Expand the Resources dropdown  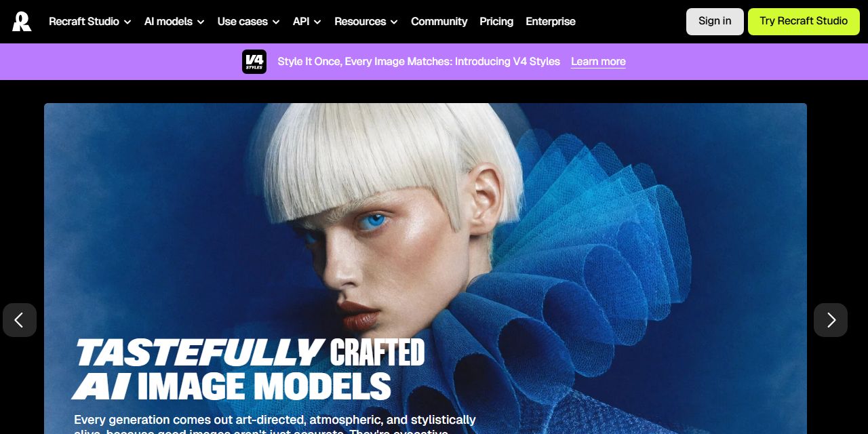click(x=366, y=22)
